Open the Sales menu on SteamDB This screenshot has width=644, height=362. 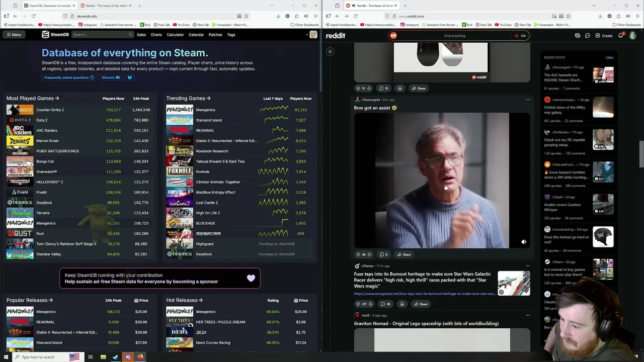point(141,35)
